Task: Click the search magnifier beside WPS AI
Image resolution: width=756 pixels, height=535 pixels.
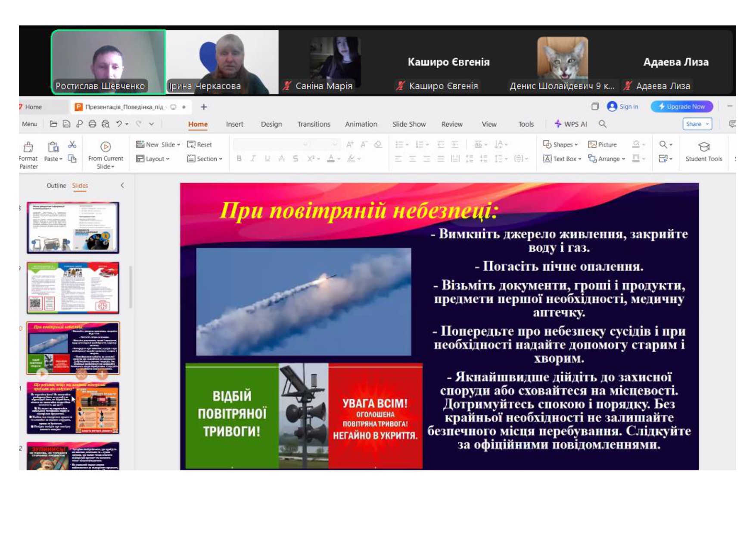Action: (x=603, y=124)
